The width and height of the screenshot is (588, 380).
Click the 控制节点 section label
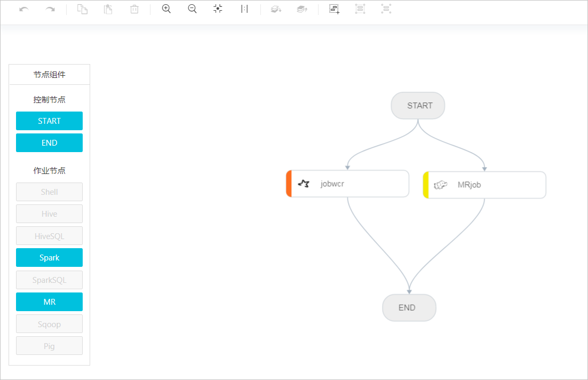click(x=49, y=100)
